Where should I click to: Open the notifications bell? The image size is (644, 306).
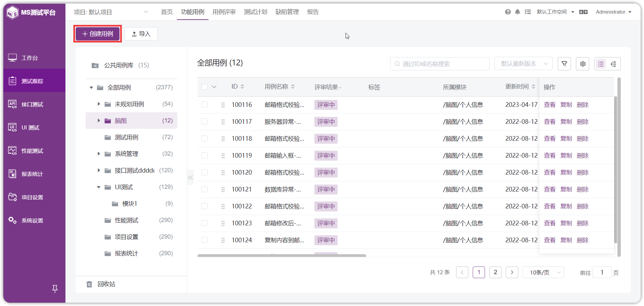(518, 12)
